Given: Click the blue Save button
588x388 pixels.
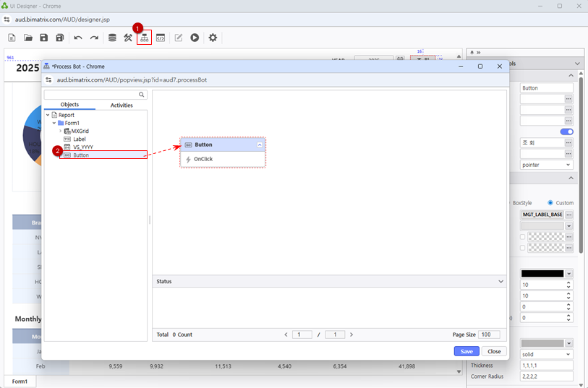Looking at the screenshot, I should click(x=466, y=351).
